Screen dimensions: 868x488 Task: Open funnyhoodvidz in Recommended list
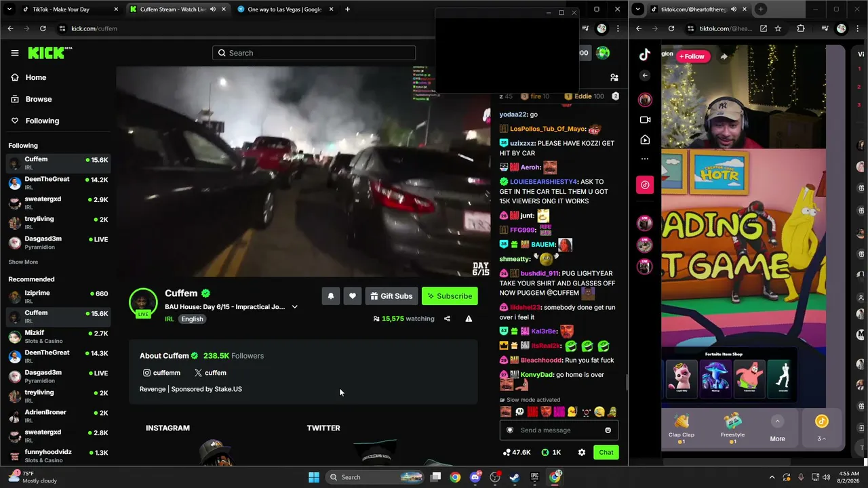point(57,455)
